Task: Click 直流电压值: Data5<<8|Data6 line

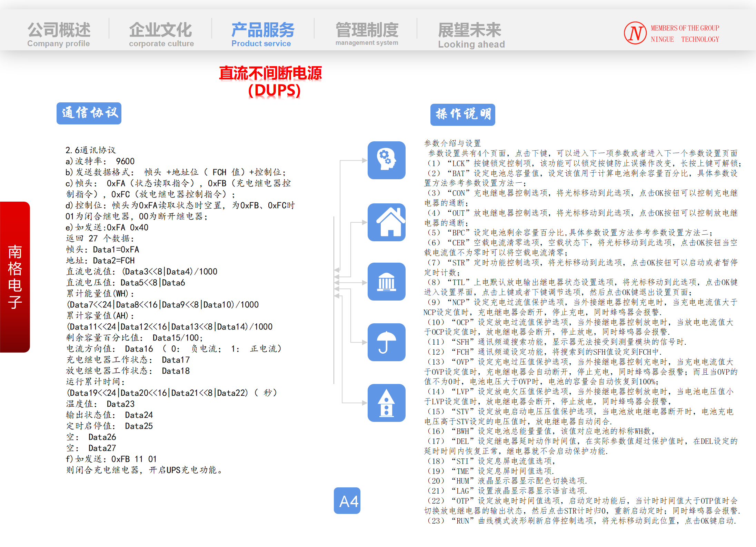Action: click(126, 283)
